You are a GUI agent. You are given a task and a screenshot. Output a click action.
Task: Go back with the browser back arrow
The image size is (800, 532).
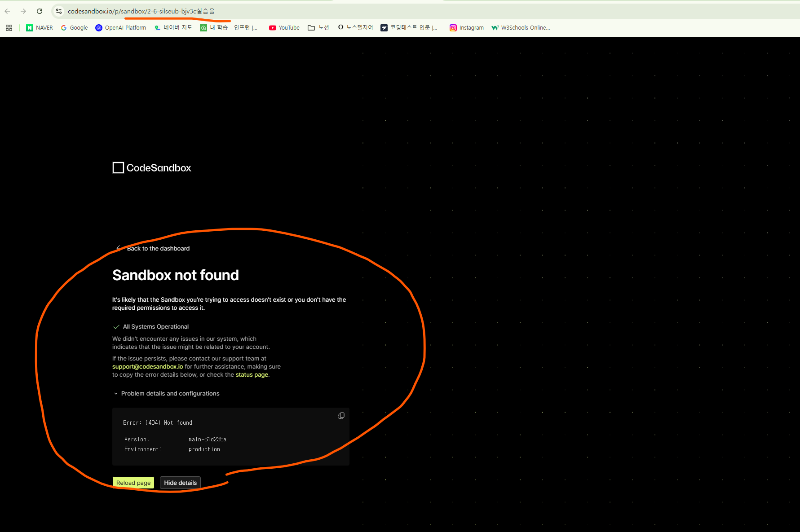[x=8, y=11]
